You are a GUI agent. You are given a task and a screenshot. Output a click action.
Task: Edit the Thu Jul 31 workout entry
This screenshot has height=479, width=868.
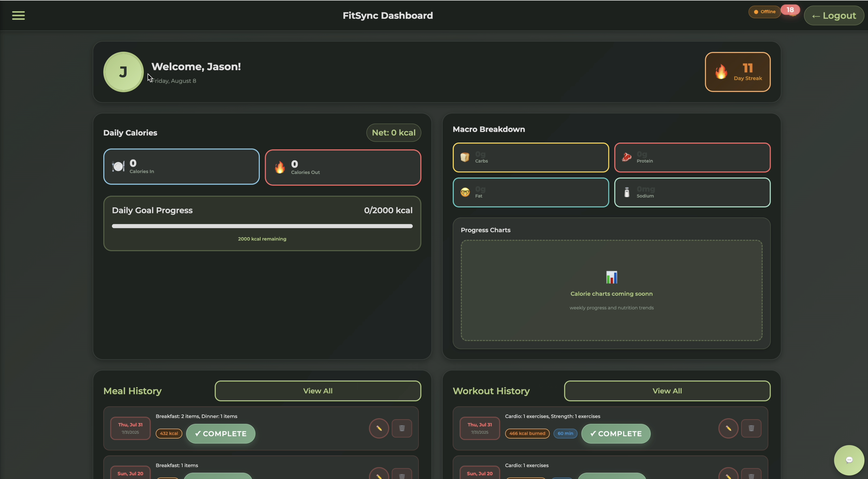click(728, 428)
